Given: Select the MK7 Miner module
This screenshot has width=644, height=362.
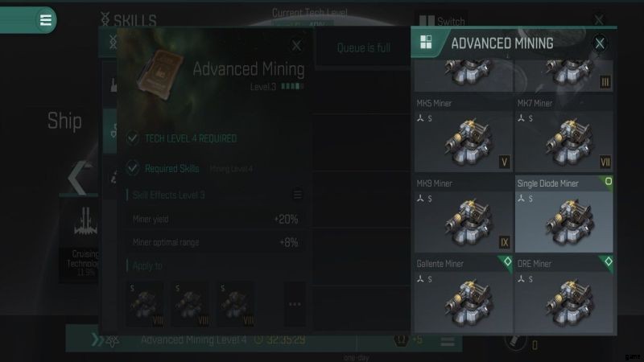Looking at the screenshot, I should pos(564,134).
